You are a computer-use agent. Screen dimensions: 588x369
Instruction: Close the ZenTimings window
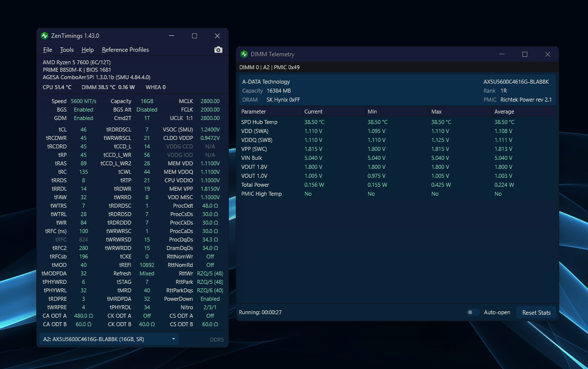(x=217, y=36)
